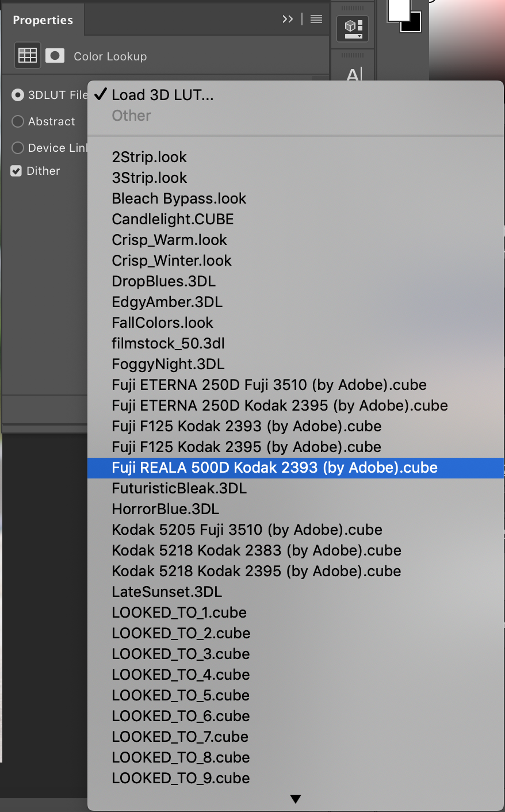Choose Load 3D LUT... option

point(162,95)
